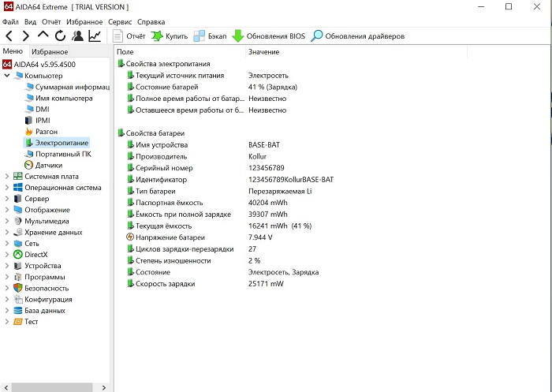This screenshot has width=552, height=392.
Task: Select the База данных tree item
Action: pyautogui.click(x=39, y=311)
